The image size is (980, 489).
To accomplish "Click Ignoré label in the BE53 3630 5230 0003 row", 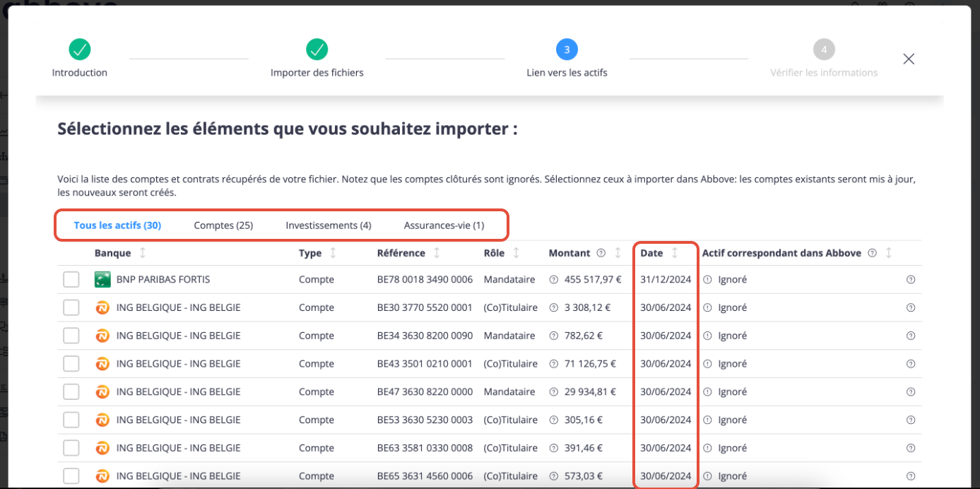I will [732, 420].
